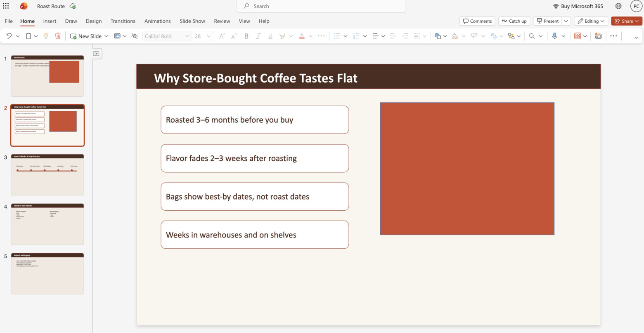Click the Comments button

[x=477, y=21]
